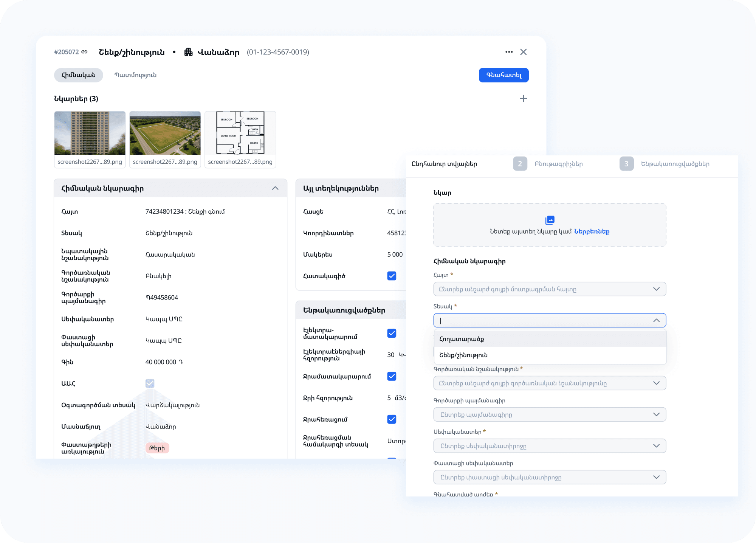756x543 pixels.
Task: Click the image upload icon in drop zone
Action: click(550, 220)
